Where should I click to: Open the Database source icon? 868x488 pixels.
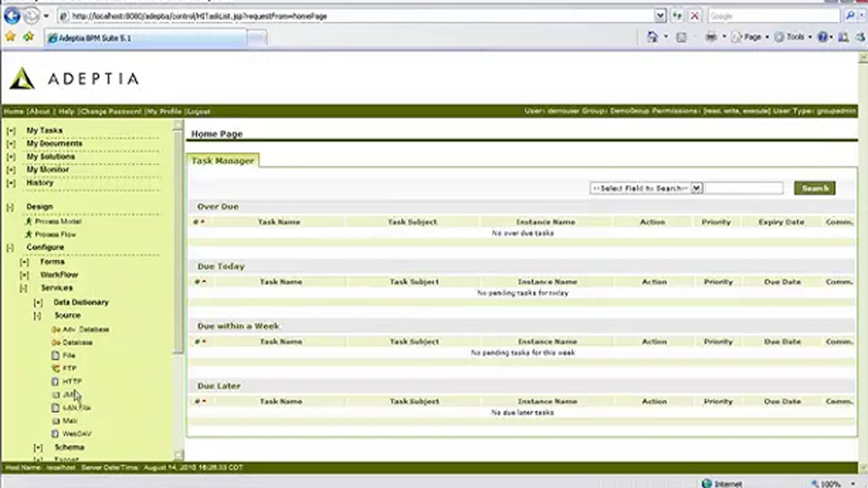pyautogui.click(x=56, y=343)
